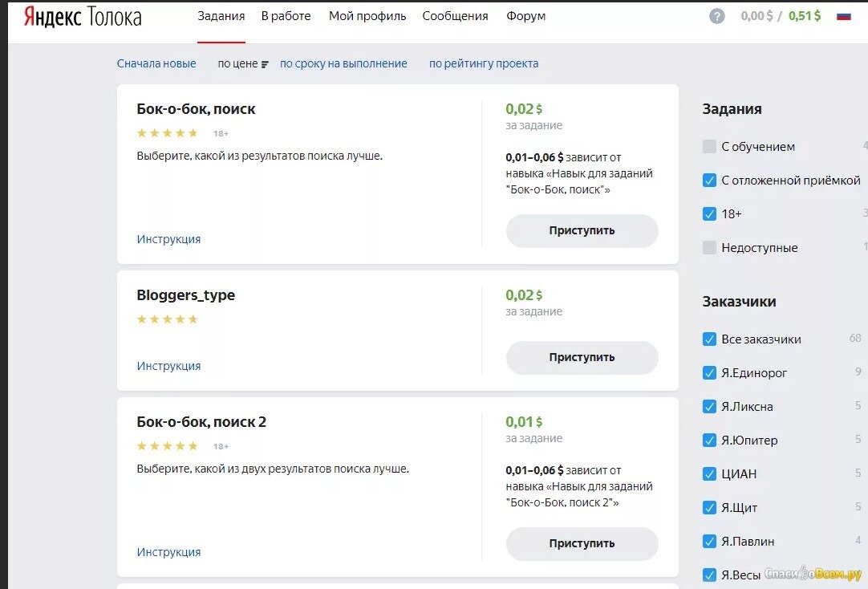Sort by по рейтингу проекта

click(x=484, y=63)
